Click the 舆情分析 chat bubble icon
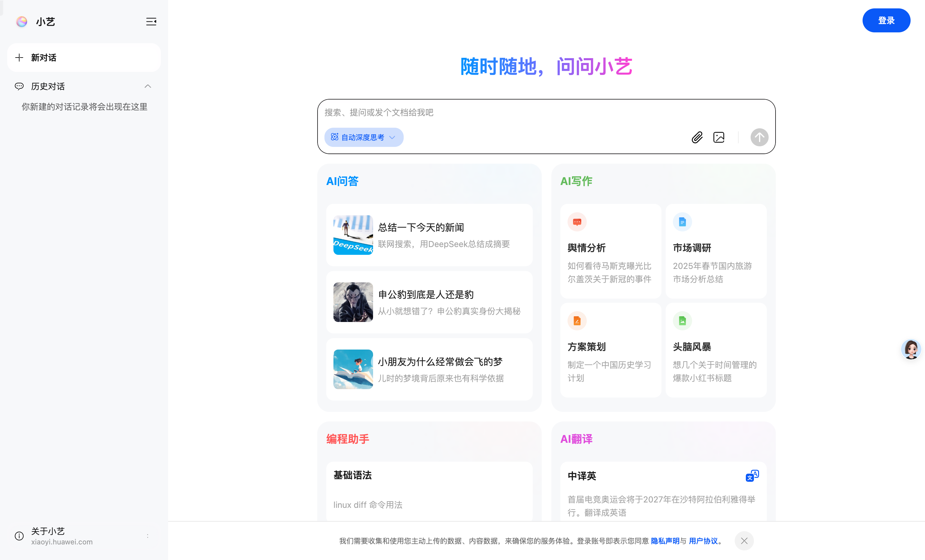This screenshot has width=925, height=560. point(577,222)
